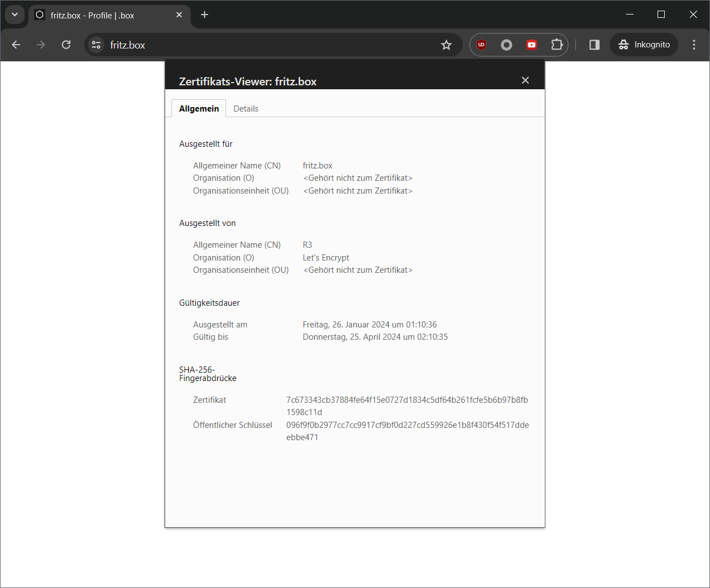Click the fritz.box common name value
The image size is (710, 588).
click(x=318, y=166)
